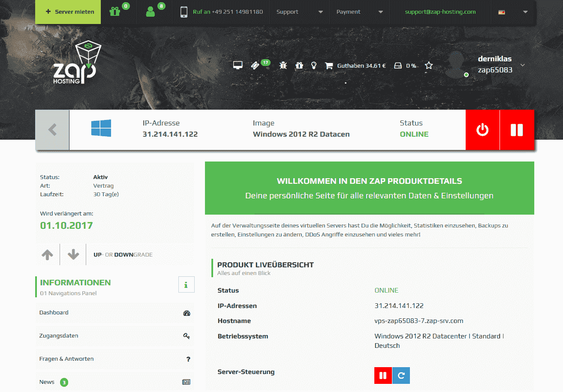Click the red pause button in server bar
This screenshot has width=563, height=392.
tap(517, 130)
